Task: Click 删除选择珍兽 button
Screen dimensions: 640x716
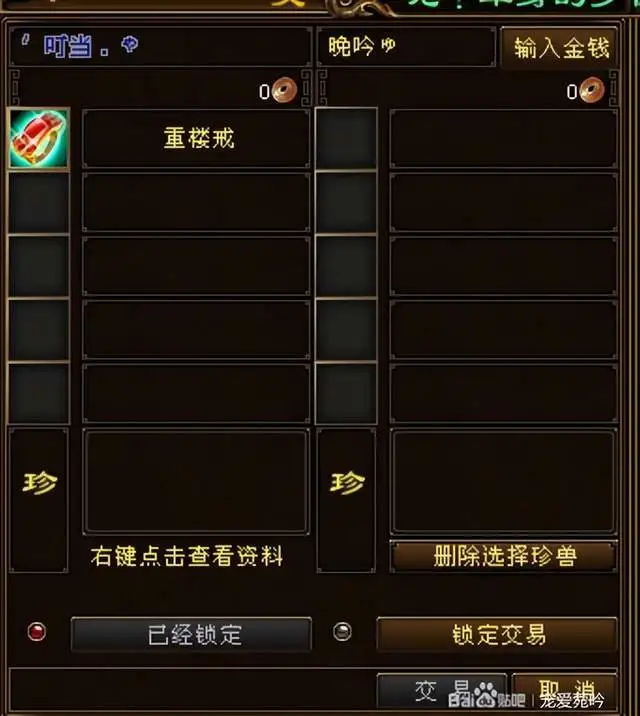Action: pos(504,556)
